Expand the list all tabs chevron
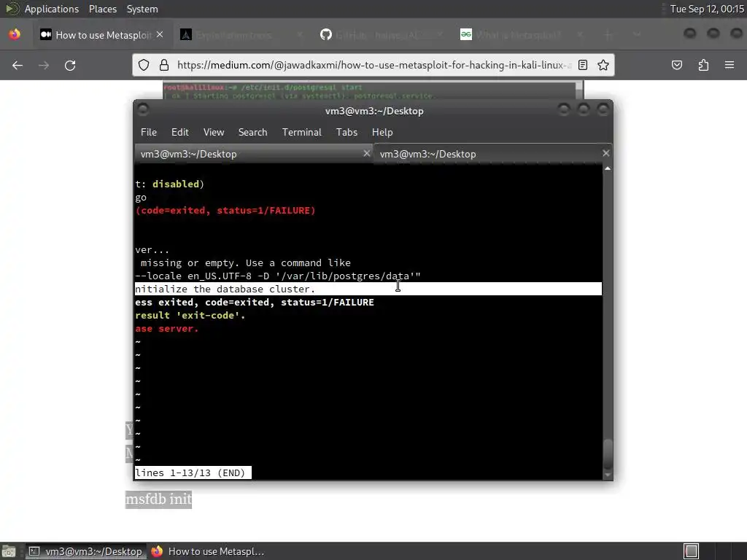The image size is (747, 560). (x=637, y=35)
